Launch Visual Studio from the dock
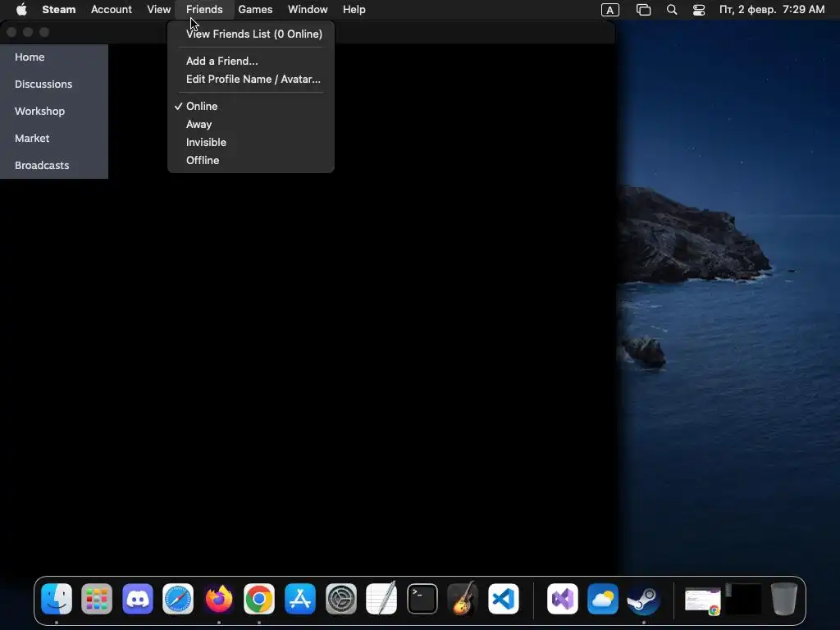Image resolution: width=840 pixels, height=630 pixels. [563, 598]
